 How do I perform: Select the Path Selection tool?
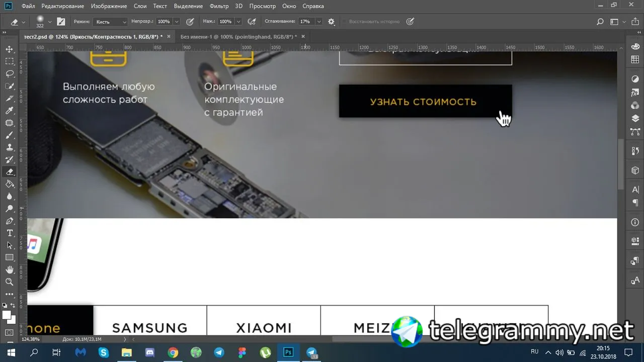tap(9, 245)
